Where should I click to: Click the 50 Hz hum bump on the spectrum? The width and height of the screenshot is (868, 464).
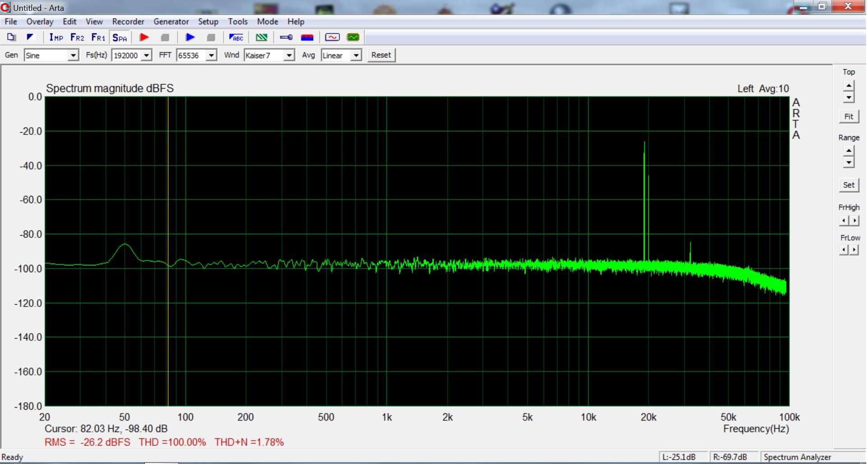pyautogui.click(x=125, y=252)
